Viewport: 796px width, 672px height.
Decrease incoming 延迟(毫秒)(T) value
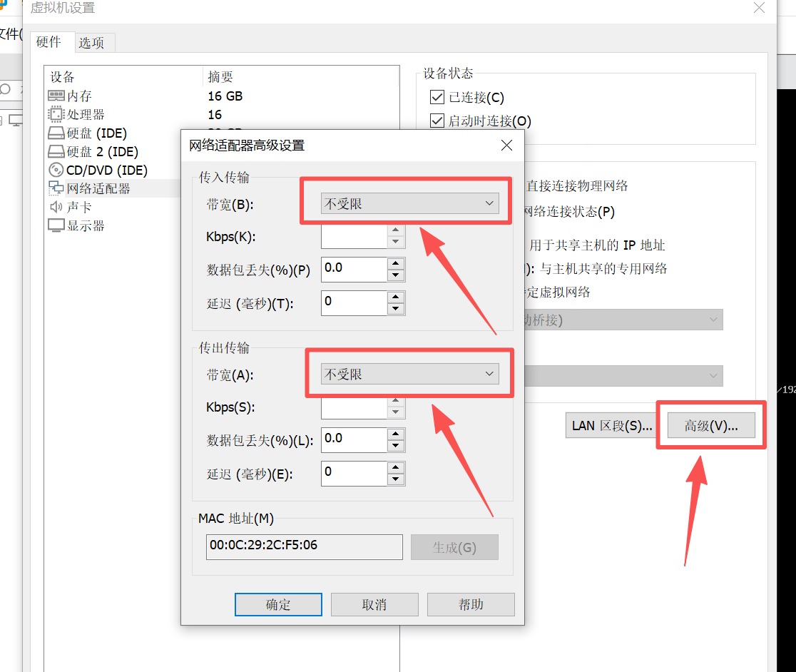tap(395, 309)
